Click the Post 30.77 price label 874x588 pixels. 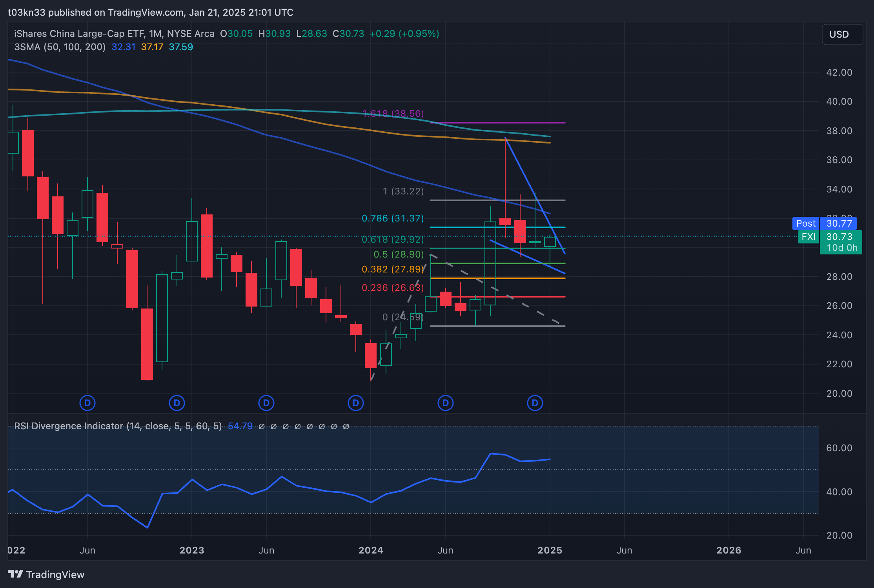(824, 223)
